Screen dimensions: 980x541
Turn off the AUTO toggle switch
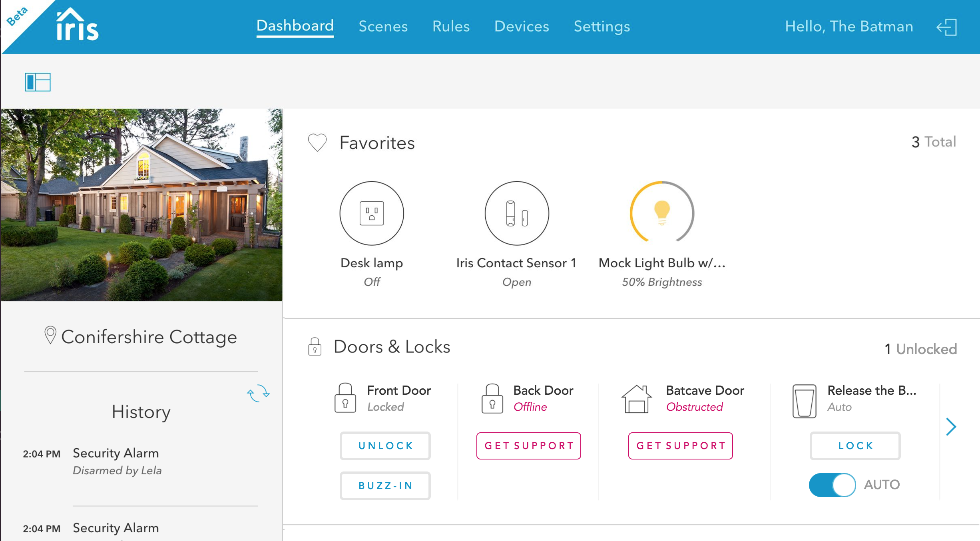832,485
